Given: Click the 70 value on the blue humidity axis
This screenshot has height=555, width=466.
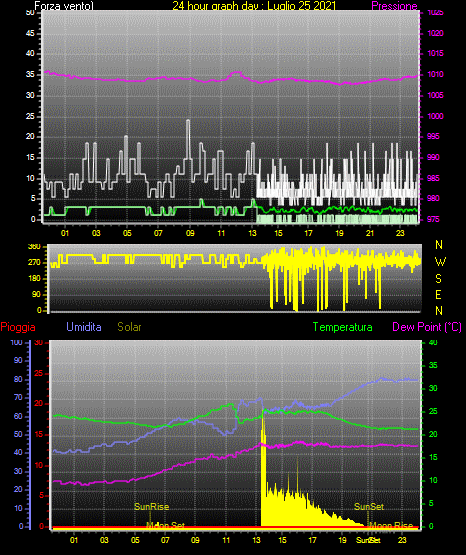Looking at the screenshot, I should click(18, 397).
